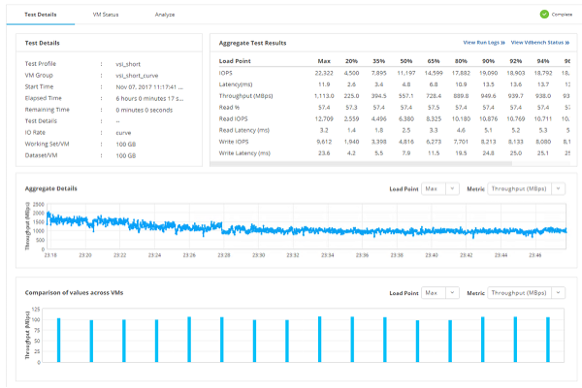582x388 pixels.
Task: Click the last VM bar in comparison chart
Action: [548, 339]
